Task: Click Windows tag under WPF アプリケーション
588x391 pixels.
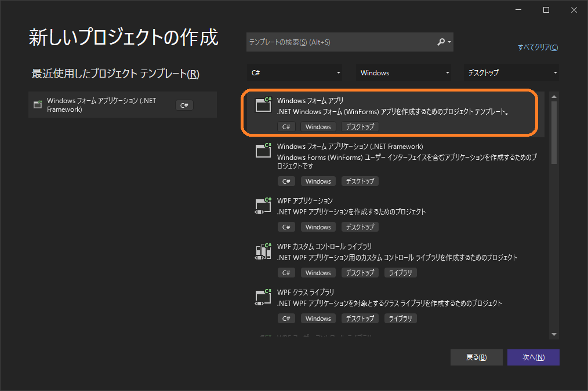Action: pos(318,227)
